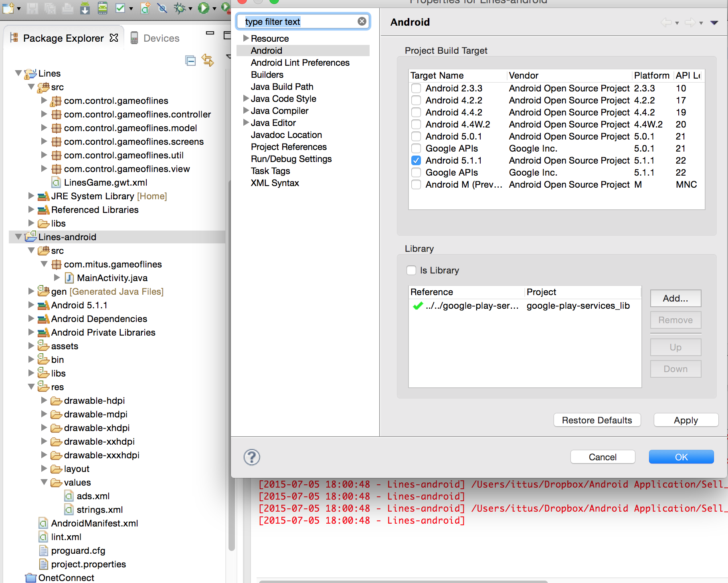Click the green Run button in toolbar
The image size is (728, 583).
coord(204,8)
